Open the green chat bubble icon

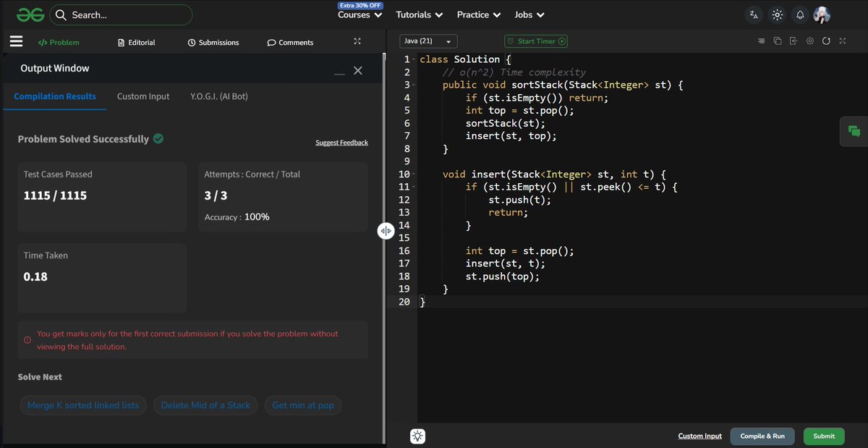[x=854, y=131]
